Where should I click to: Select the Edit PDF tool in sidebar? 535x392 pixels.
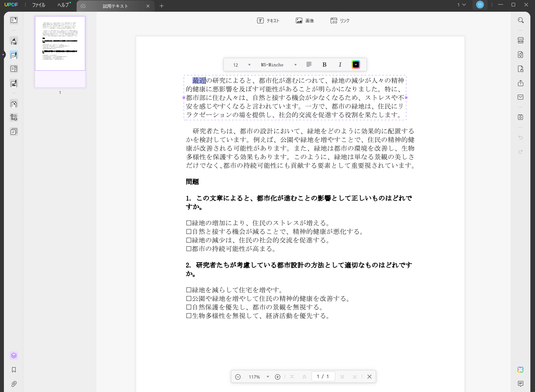14,55
